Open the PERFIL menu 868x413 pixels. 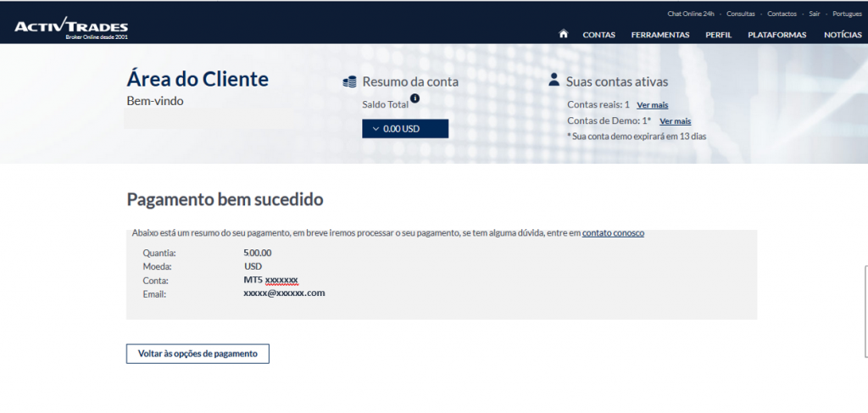pos(719,35)
